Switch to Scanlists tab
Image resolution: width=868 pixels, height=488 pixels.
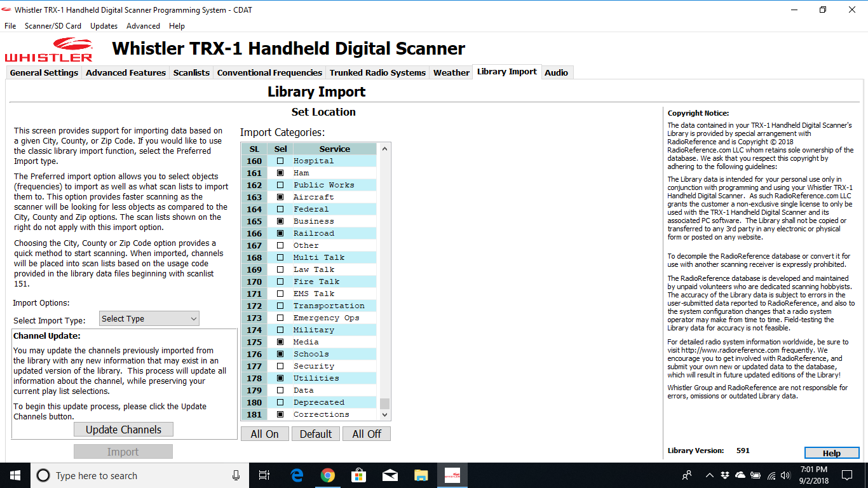click(x=191, y=72)
